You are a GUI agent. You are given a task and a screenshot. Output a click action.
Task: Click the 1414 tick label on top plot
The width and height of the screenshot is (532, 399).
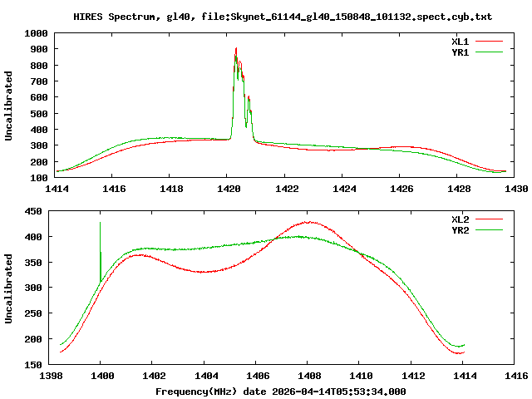57,189
